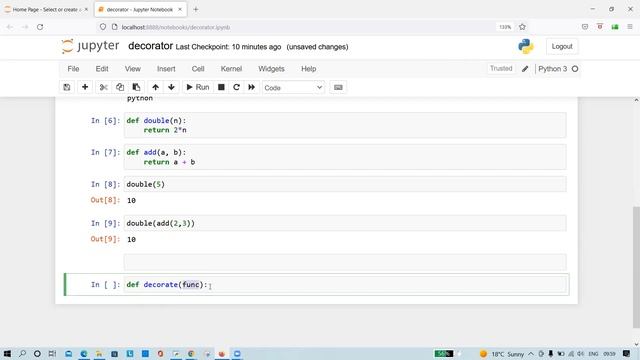Open the Insert menu
Image resolution: width=640 pixels, height=360 pixels.
coord(166,69)
